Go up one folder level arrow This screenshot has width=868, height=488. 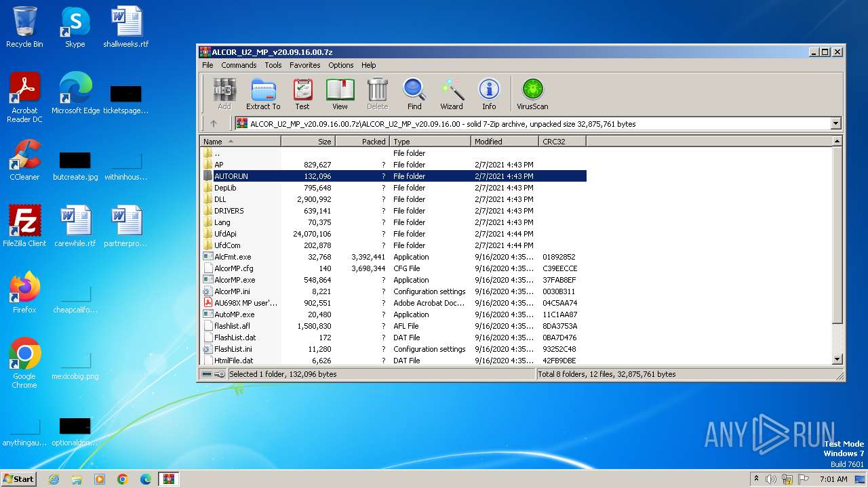click(x=214, y=123)
